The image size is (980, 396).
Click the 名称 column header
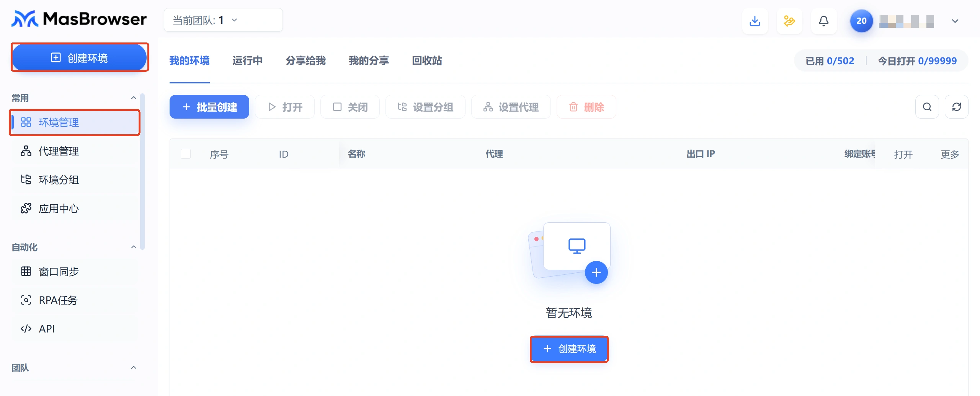click(356, 154)
